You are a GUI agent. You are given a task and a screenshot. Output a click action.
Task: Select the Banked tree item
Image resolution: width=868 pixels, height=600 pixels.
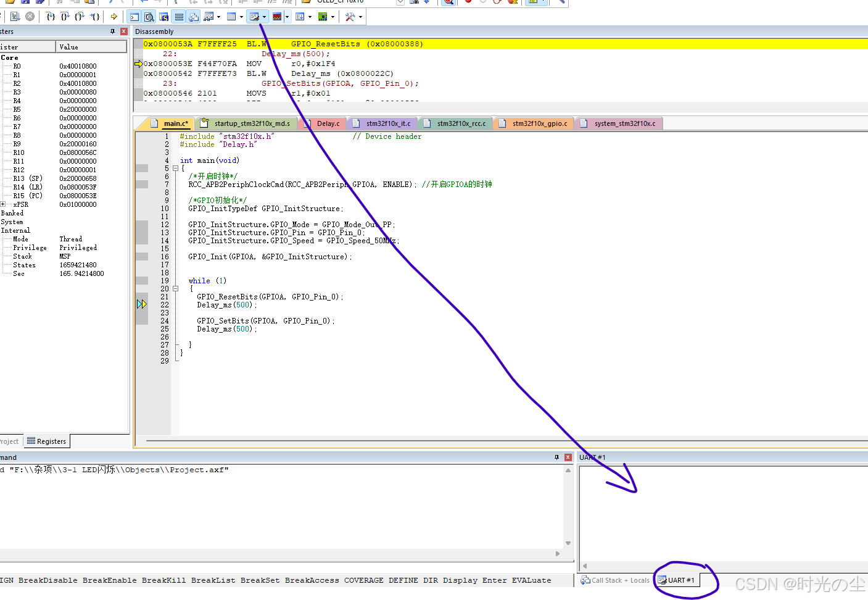tap(12, 213)
